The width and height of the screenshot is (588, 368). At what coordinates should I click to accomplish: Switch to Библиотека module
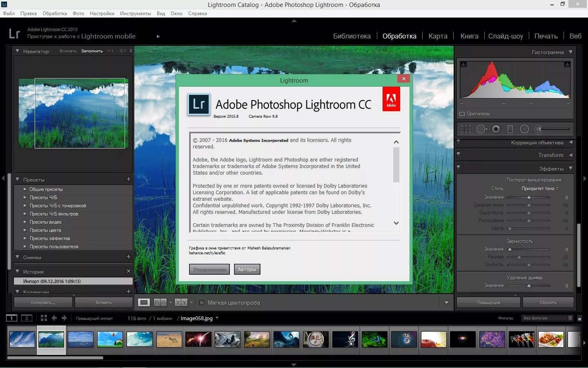[x=352, y=36]
